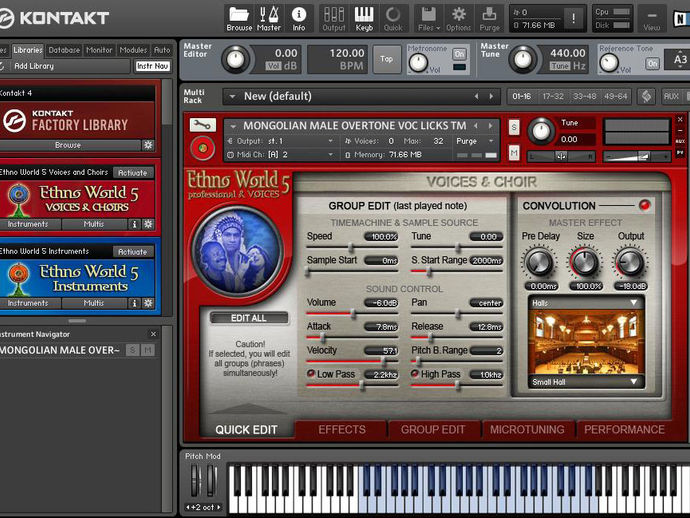Enable the High Pass filter LED
The height and width of the screenshot is (518, 690).
tap(415, 374)
